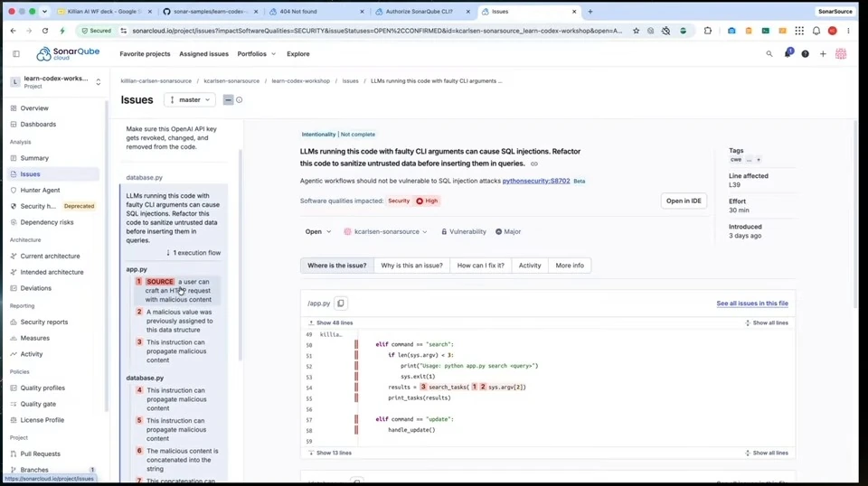Image resolution: width=868 pixels, height=486 pixels.
Task: Open Explore in the top nav
Action: click(297, 54)
